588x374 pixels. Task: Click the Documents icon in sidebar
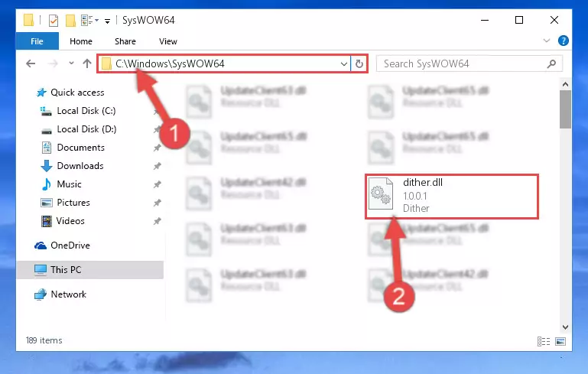pyautogui.click(x=46, y=148)
